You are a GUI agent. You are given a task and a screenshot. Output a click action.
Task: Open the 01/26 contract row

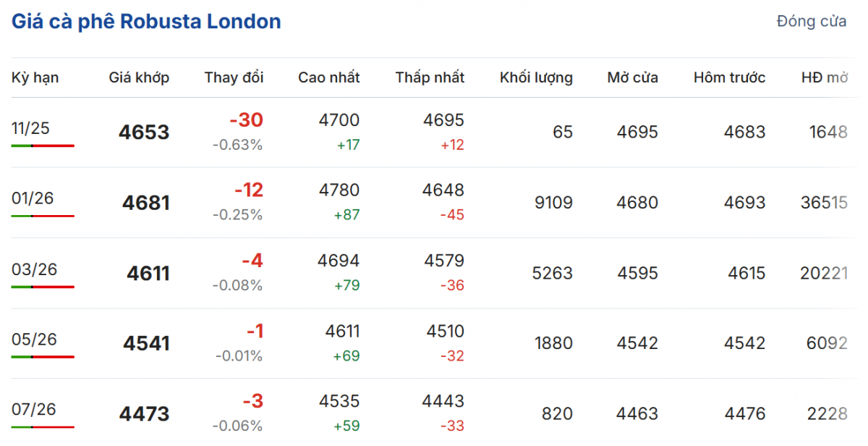(33, 198)
